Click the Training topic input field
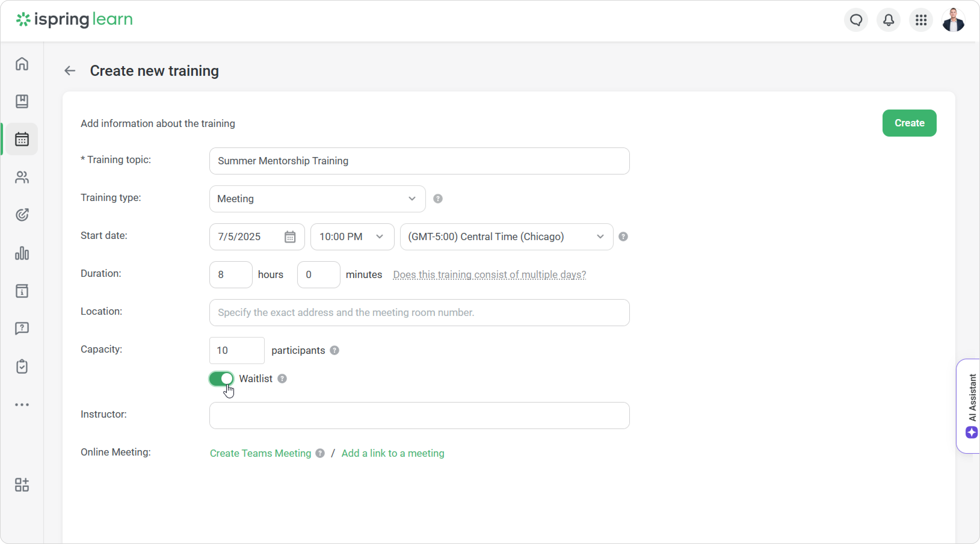 [x=419, y=161]
